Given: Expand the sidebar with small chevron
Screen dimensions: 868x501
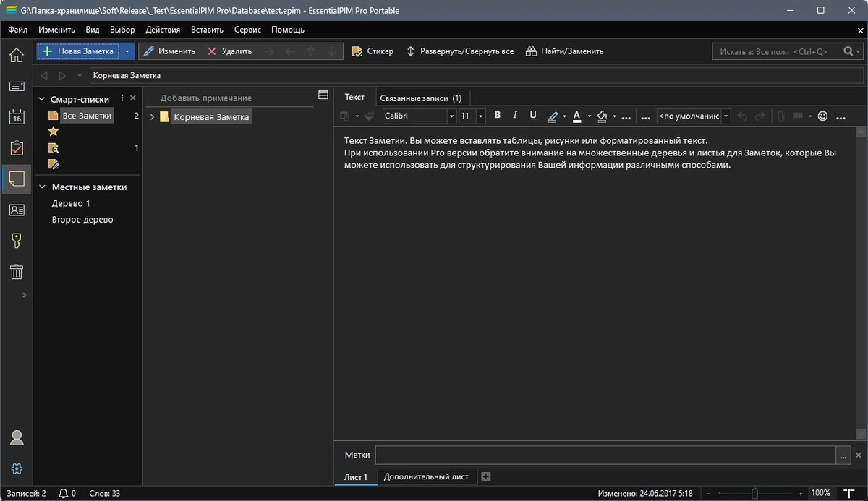Looking at the screenshot, I should pyautogui.click(x=25, y=295).
